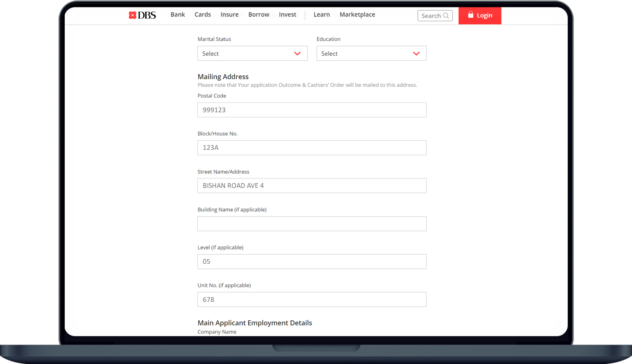Select the Bank menu item

click(x=177, y=14)
